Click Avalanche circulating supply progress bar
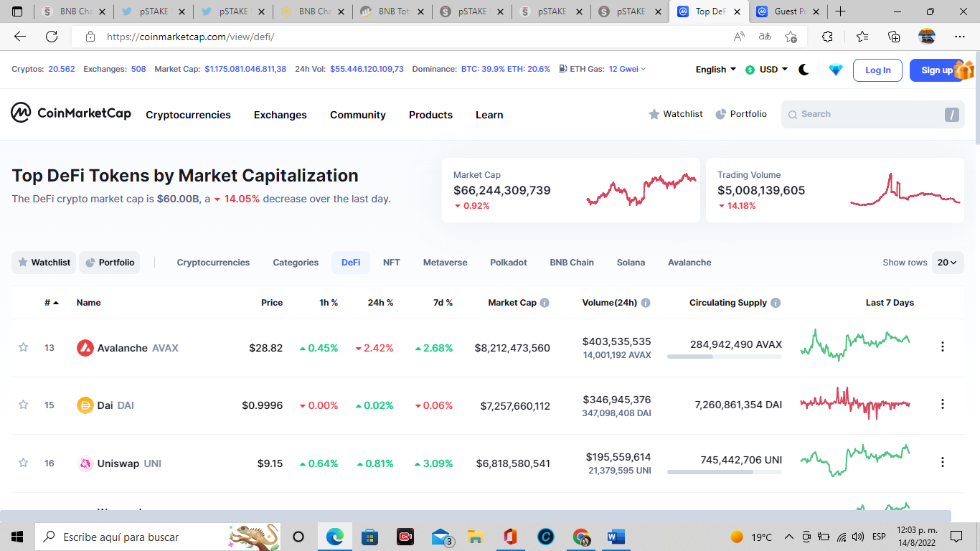 click(725, 357)
